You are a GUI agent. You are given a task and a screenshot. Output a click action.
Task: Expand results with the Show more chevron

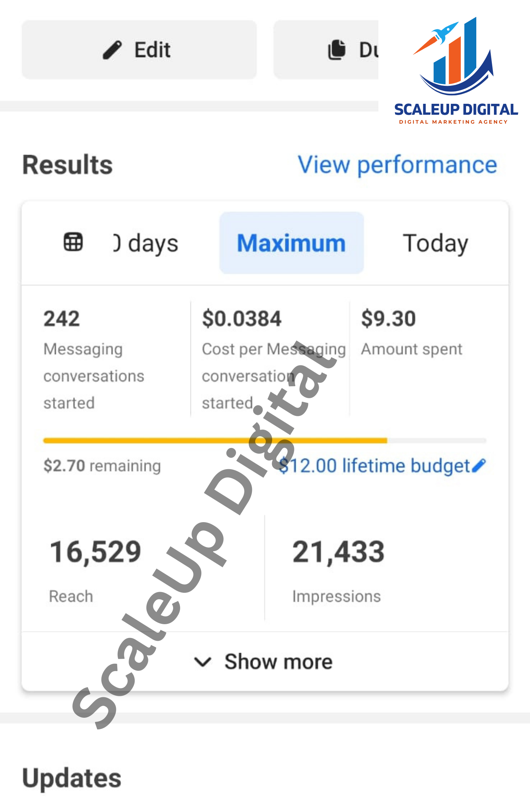pyautogui.click(x=203, y=662)
